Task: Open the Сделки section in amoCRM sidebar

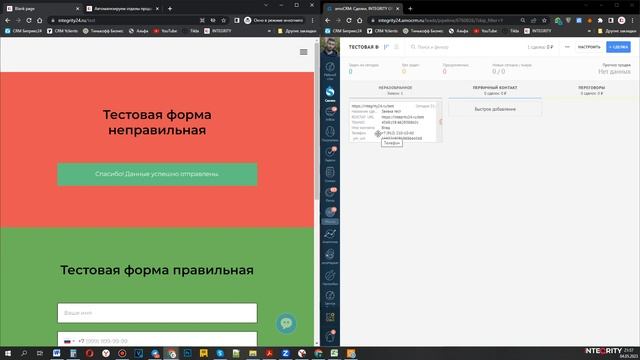Action: [330, 94]
